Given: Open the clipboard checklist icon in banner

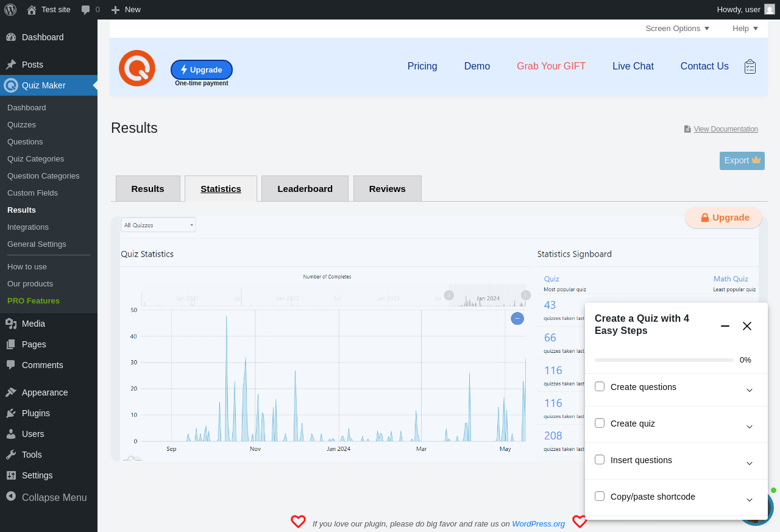Looking at the screenshot, I should click(750, 66).
